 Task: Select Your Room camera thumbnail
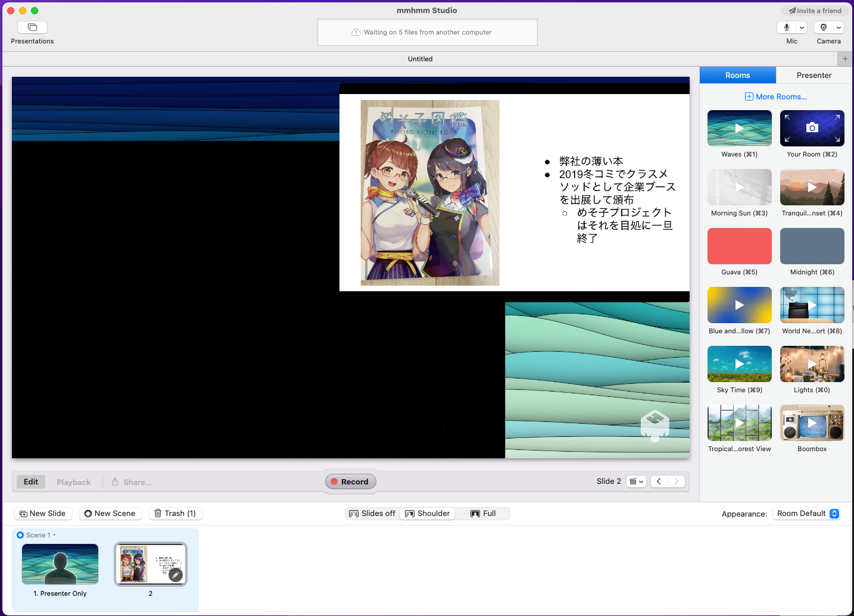812,128
